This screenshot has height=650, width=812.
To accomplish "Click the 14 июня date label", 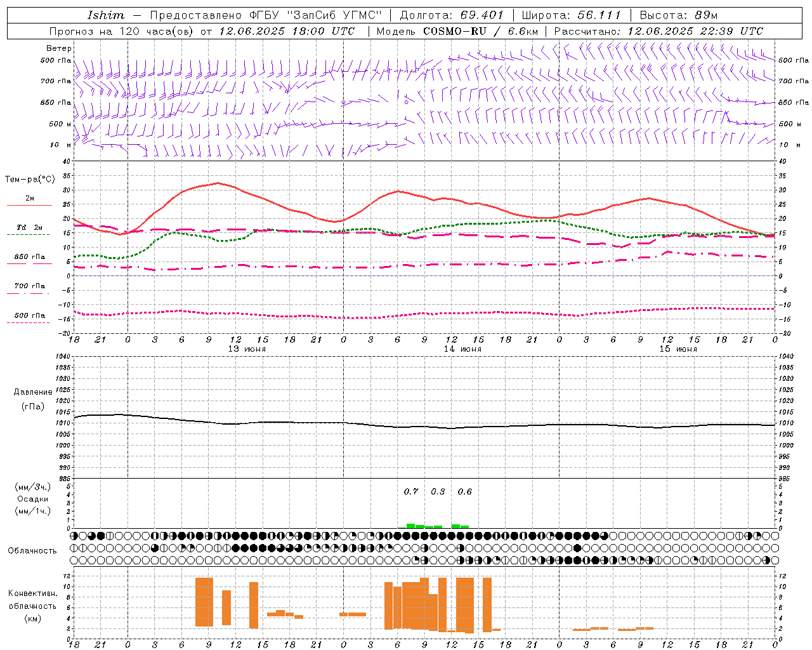I will coord(462,349).
